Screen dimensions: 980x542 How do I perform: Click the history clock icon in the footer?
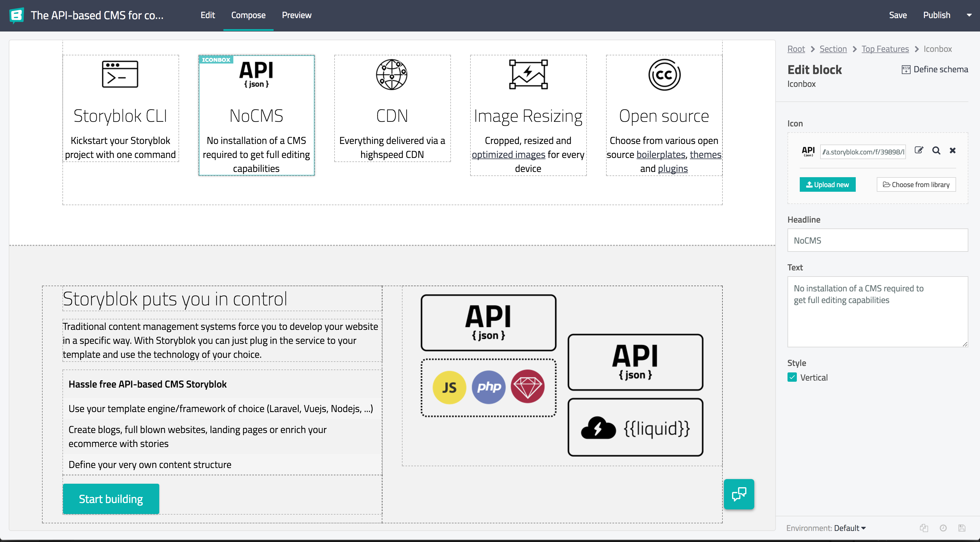pyautogui.click(x=943, y=528)
